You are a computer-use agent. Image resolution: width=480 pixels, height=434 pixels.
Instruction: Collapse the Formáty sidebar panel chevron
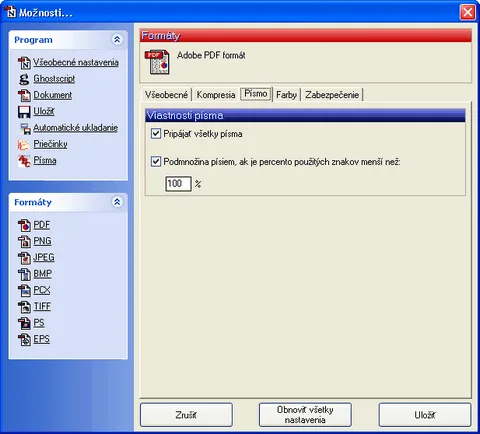point(117,202)
